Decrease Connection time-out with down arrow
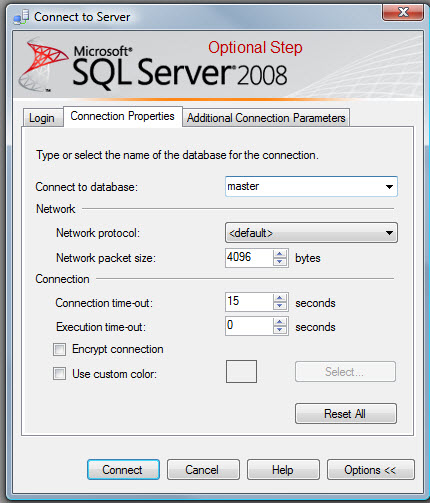The image size is (430, 503). coord(280,306)
